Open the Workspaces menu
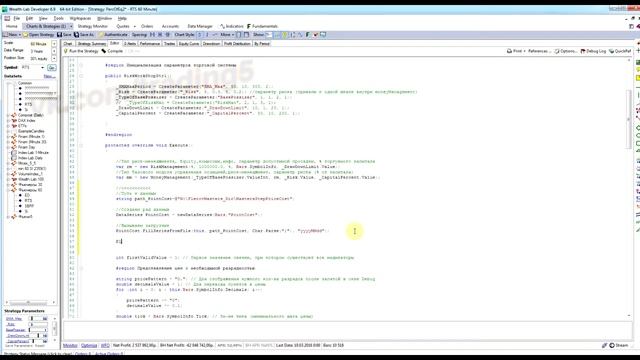640x360 pixels. tap(80, 18)
